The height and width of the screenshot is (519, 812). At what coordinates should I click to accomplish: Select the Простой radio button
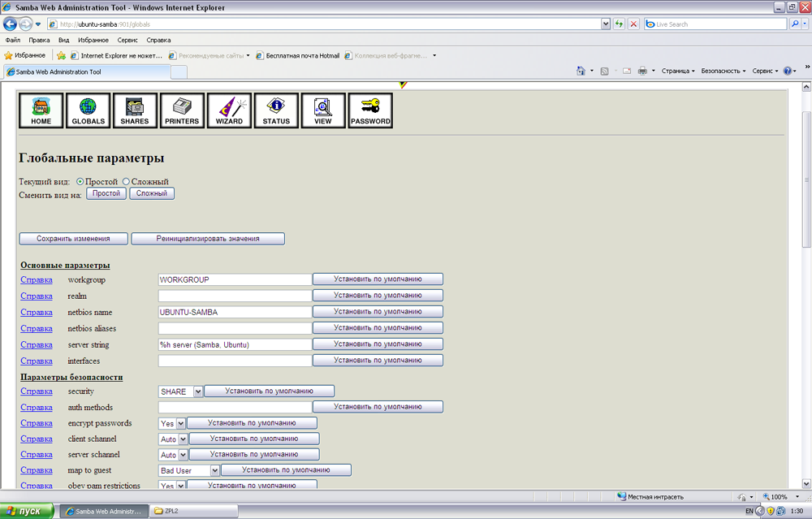(80, 181)
